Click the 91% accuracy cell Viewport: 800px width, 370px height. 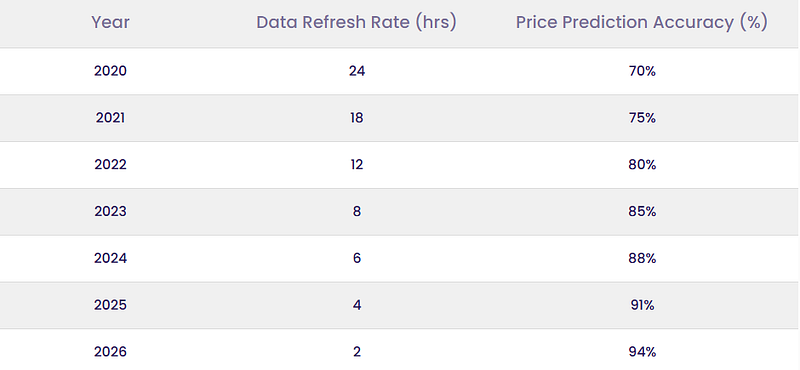click(642, 305)
